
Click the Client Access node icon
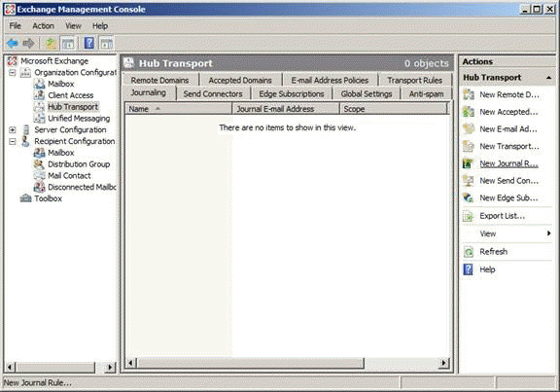click(39, 95)
